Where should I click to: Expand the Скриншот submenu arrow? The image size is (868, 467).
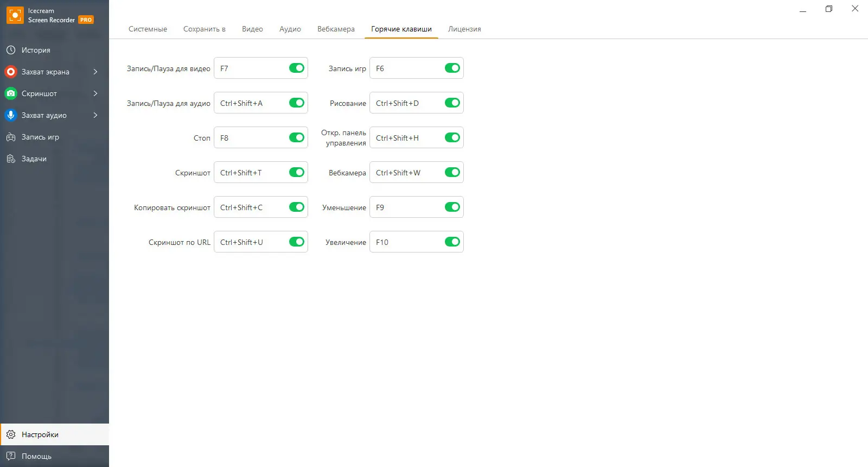click(95, 93)
